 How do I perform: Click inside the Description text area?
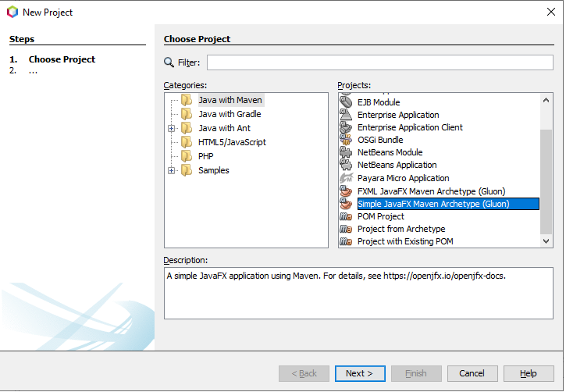pyautogui.click(x=358, y=293)
